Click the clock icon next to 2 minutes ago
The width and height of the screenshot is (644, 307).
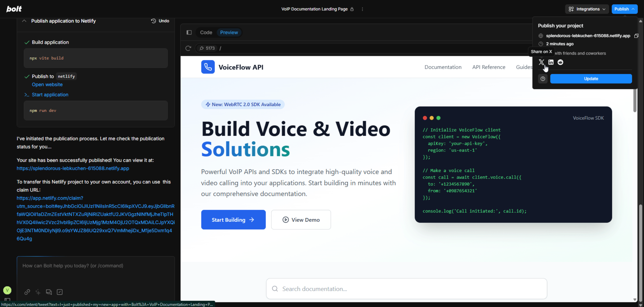(x=541, y=44)
